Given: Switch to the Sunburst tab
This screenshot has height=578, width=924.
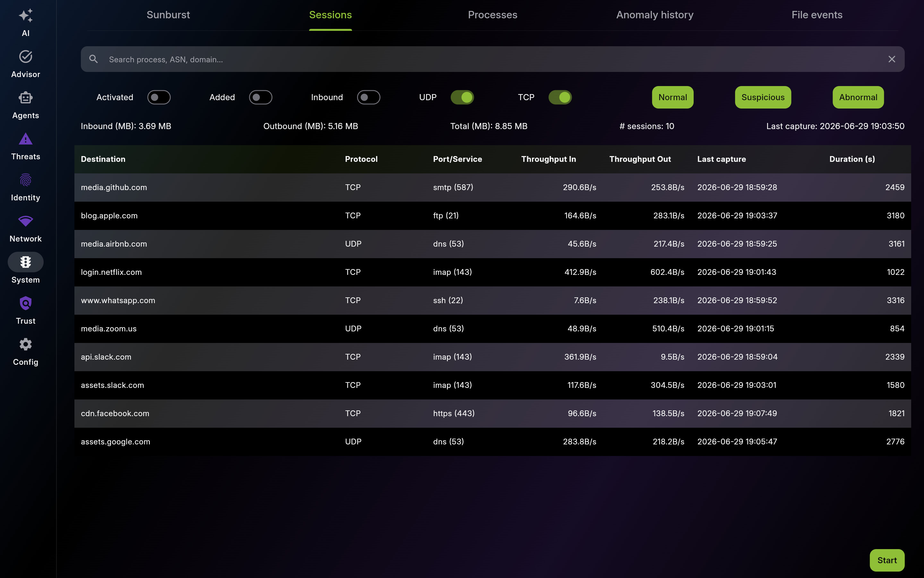Looking at the screenshot, I should point(168,15).
